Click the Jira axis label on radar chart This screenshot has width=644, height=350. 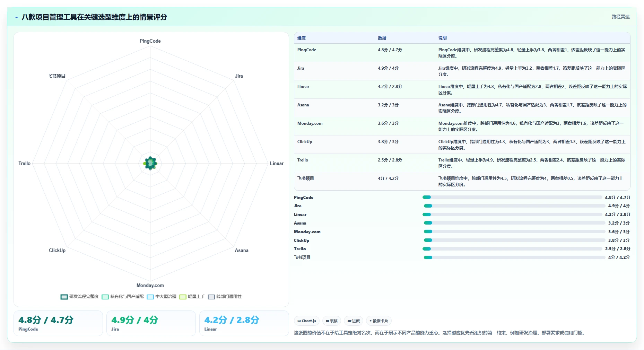239,76
